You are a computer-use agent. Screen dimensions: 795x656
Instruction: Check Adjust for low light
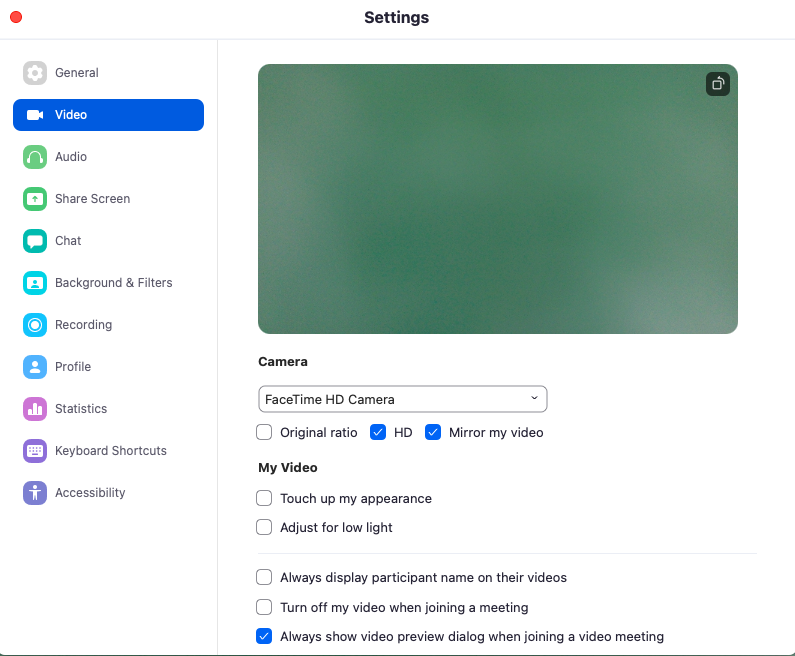pos(264,527)
